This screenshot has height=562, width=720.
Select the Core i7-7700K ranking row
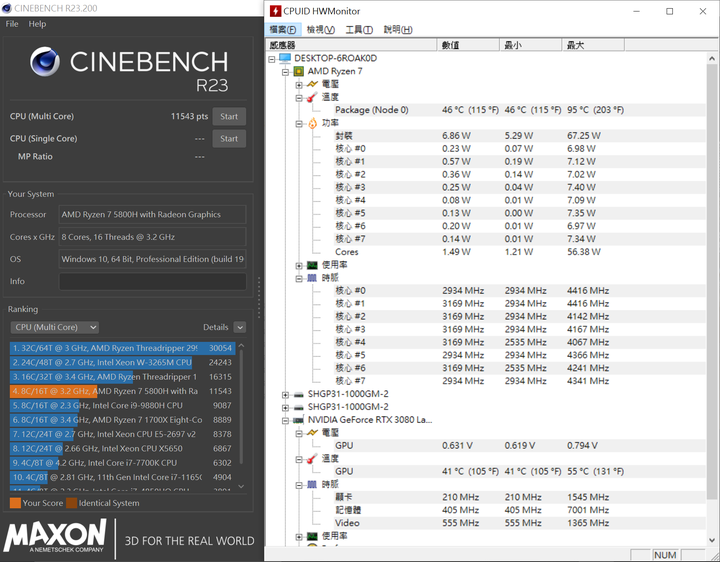(x=122, y=463)
